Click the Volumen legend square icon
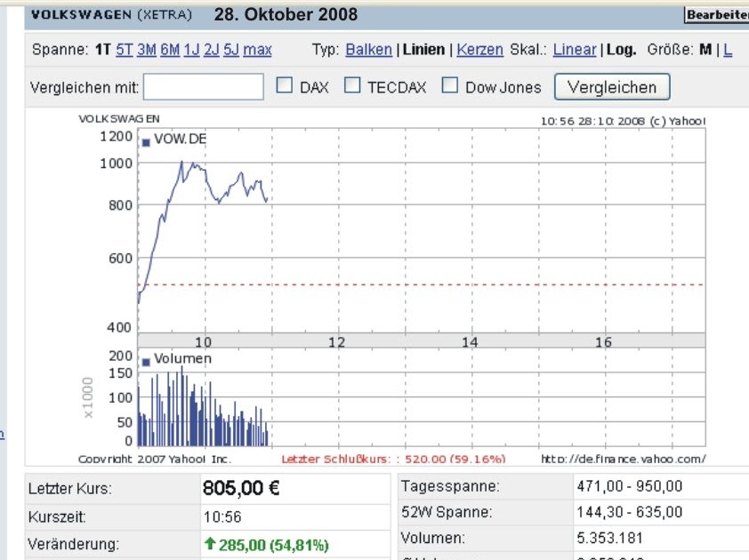This screenshot has width=749, height=560. pos(146,362)
